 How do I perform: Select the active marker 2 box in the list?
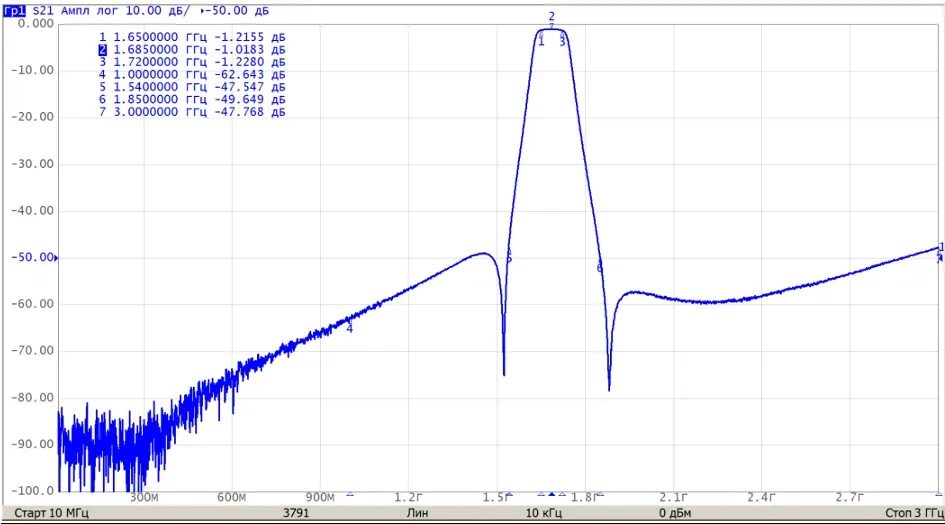102,49
